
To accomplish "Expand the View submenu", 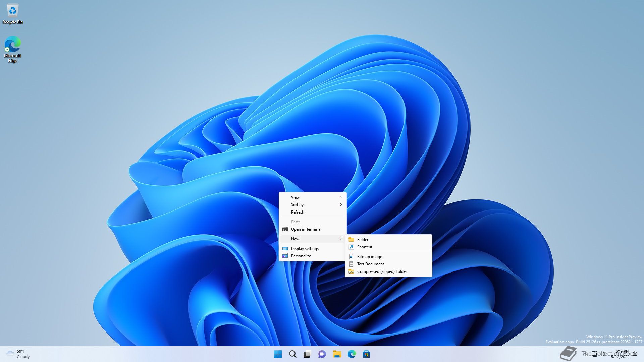I will coord(313,197).
